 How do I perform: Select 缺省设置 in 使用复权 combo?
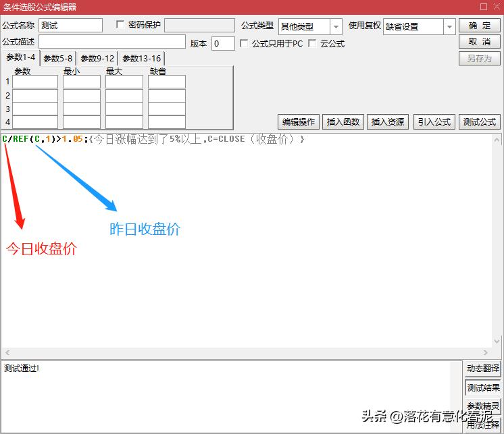(x=413, y=26)
